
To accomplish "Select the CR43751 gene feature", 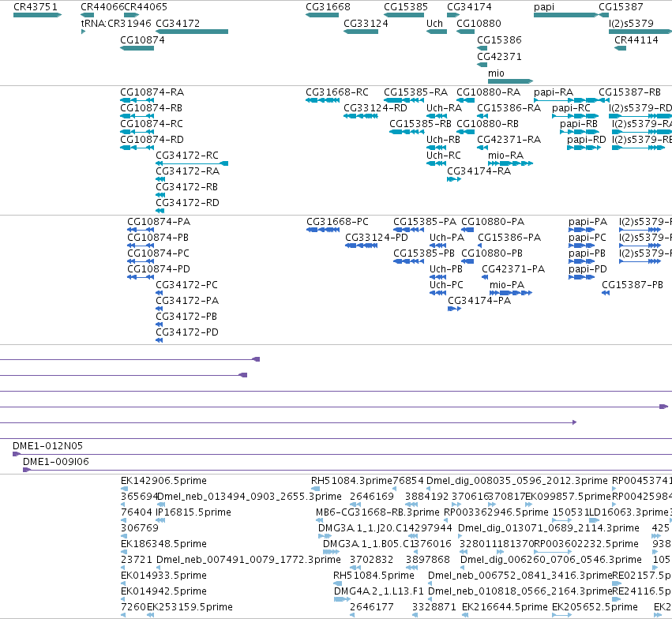I will (37, 15).
